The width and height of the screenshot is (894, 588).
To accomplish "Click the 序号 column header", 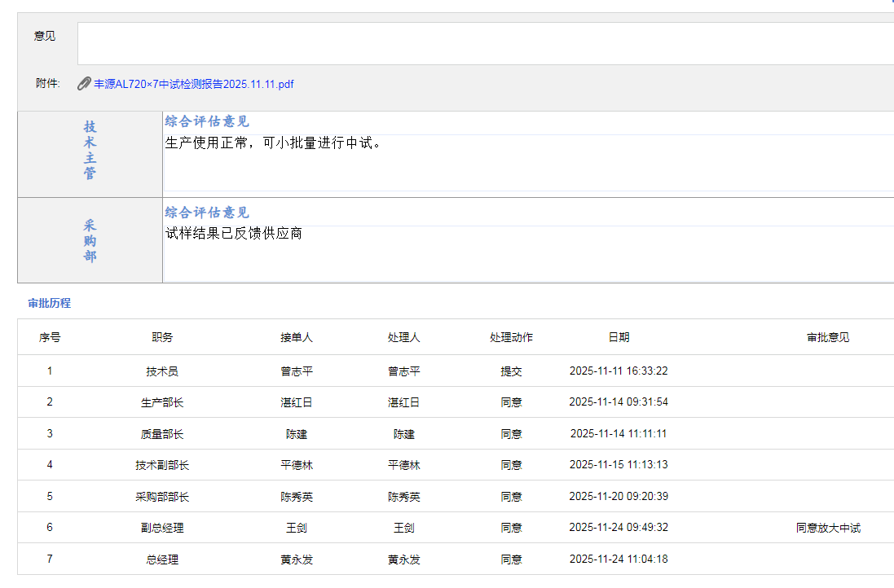I will [x=50, y=337].
